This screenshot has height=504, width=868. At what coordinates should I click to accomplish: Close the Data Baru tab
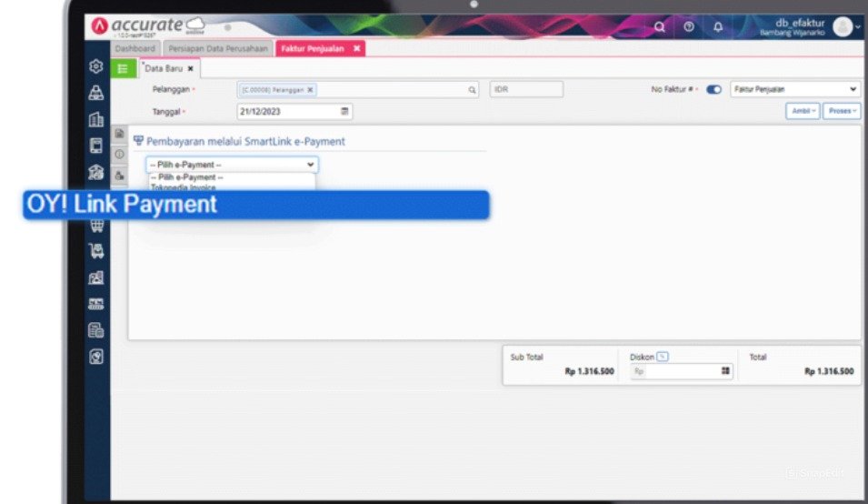pyautogui.click(x=191, y=68)
